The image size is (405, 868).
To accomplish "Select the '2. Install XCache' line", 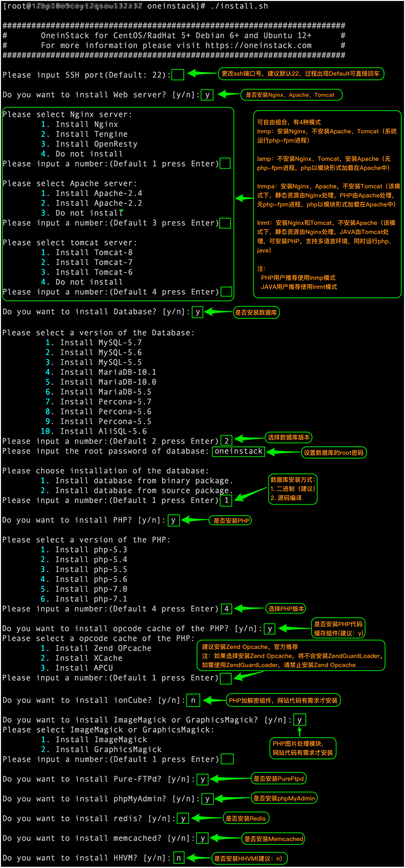I will coord(82,658).
